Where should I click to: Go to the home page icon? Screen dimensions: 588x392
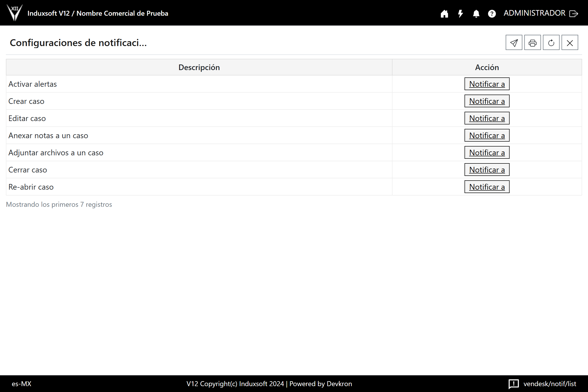[444, 13]
